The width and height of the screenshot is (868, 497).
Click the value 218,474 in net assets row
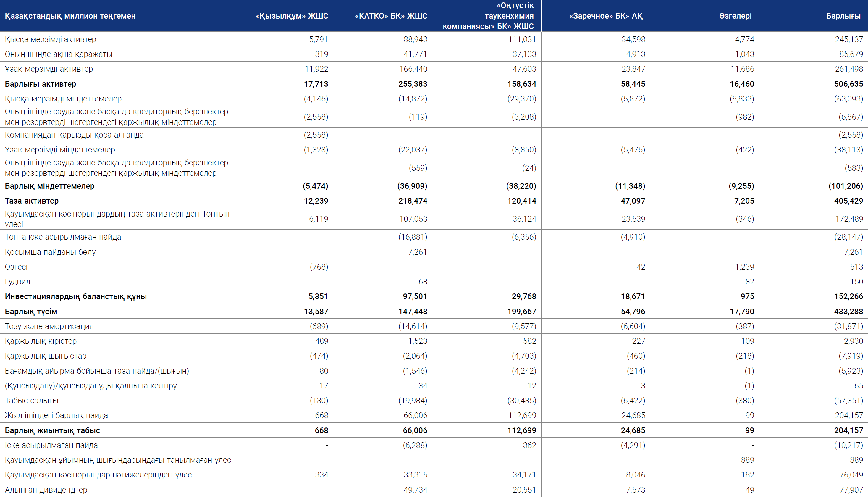pyautogui.click(x=413, y=201)
